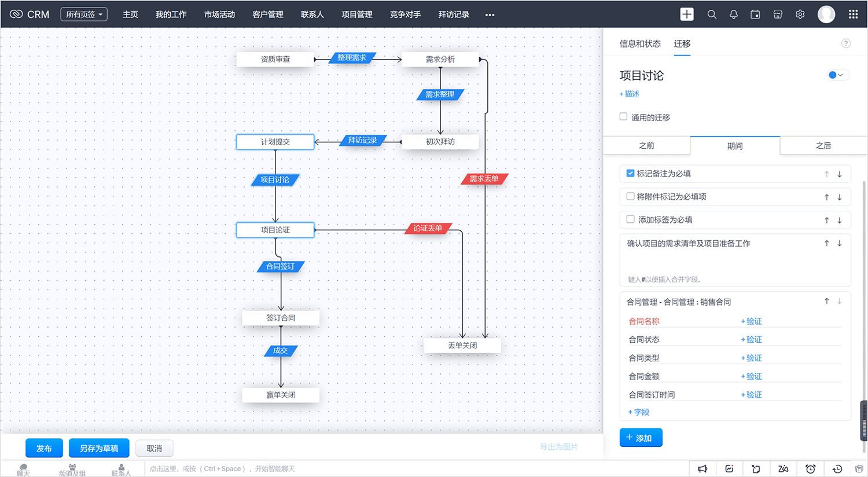Open the more menu (three dots) in nav
The width and height of the screenshot is (868, 477).
click(490, 15)
